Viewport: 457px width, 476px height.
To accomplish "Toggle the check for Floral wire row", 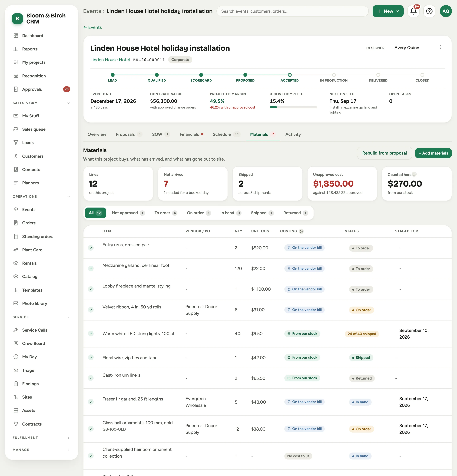I will point(91,357).
